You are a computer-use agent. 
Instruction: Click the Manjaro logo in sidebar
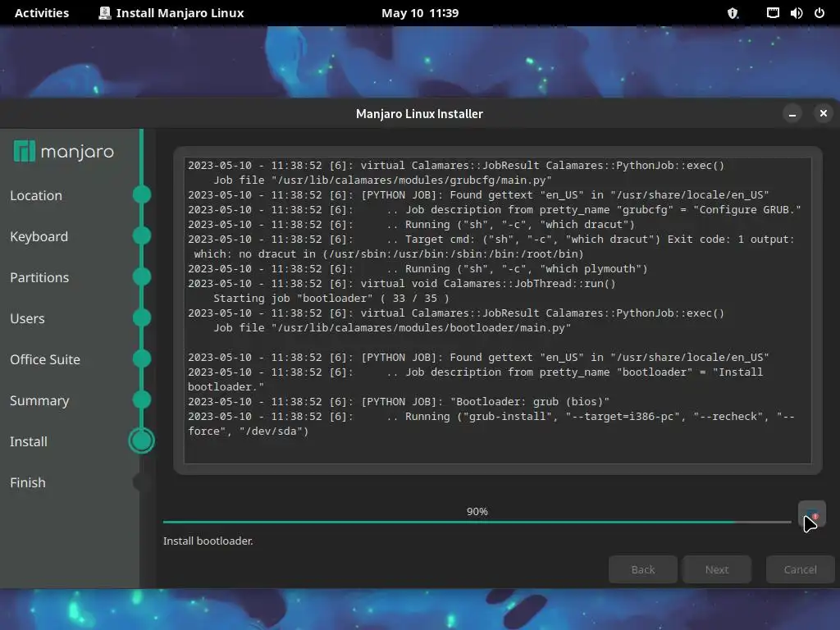64,152
